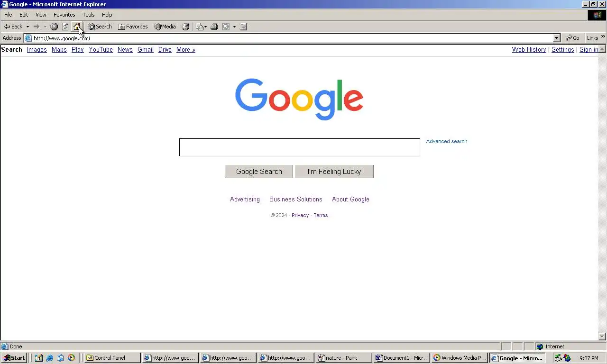This screenshot has width=607, height=364.
Task: Open the Advanced search link
Action: pos(447,141)
